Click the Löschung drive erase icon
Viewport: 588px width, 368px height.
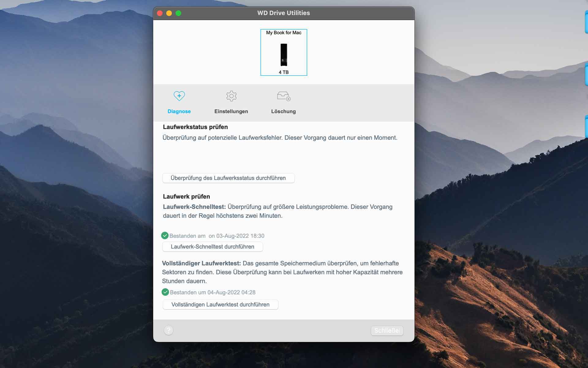click(x=284, y=96)
